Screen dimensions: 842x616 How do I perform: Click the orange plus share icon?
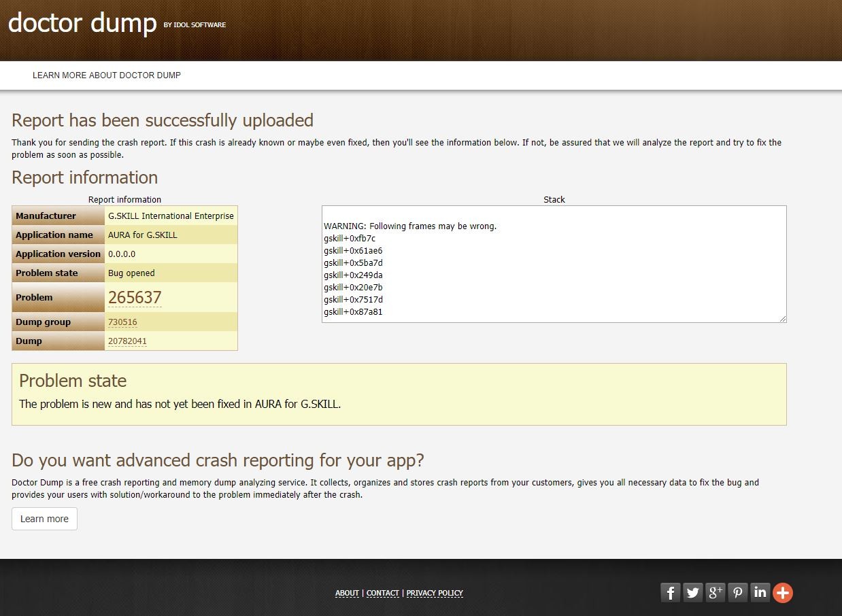[x=783, y=593]
